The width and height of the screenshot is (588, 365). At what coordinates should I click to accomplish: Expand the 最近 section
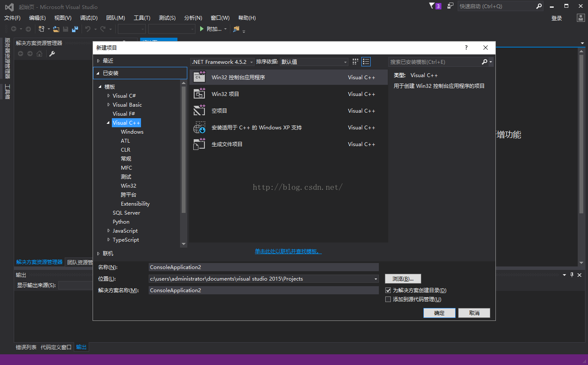coord(99,61)
